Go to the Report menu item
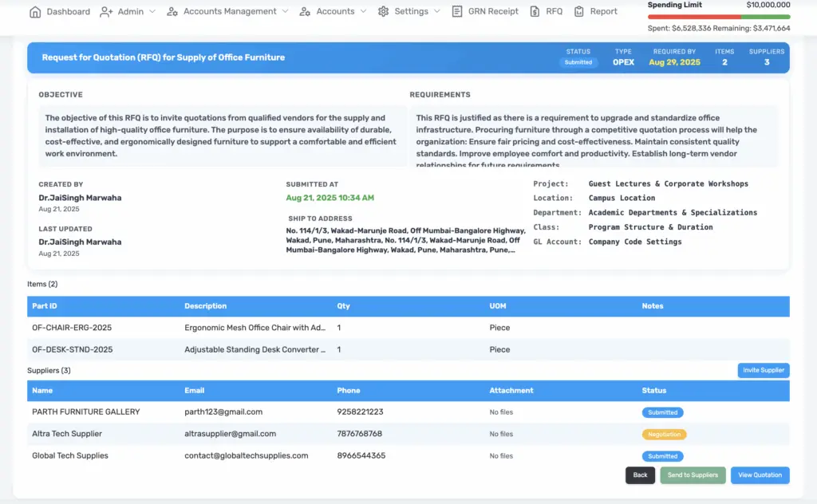Screen dimensions: 817x504 (603, 12)
